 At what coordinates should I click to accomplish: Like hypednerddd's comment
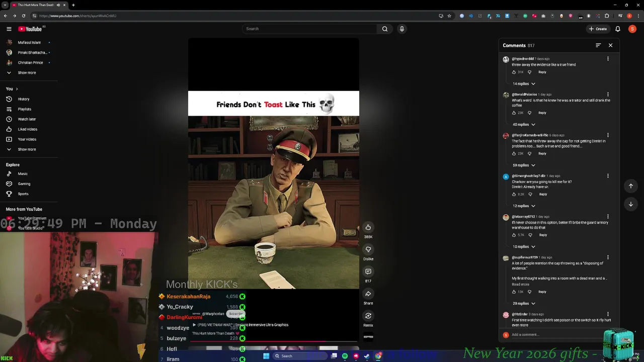[x=514, y=72]
